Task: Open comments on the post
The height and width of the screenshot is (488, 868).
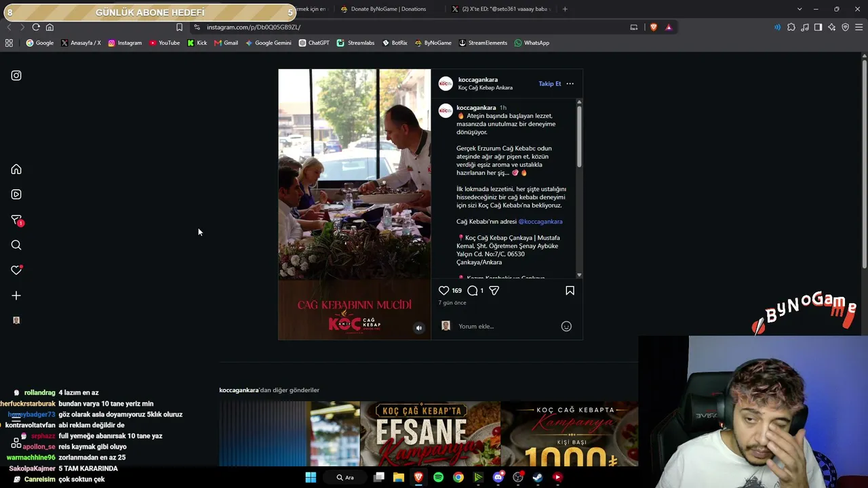Action: pyautogui.click(x=473, y=291)
